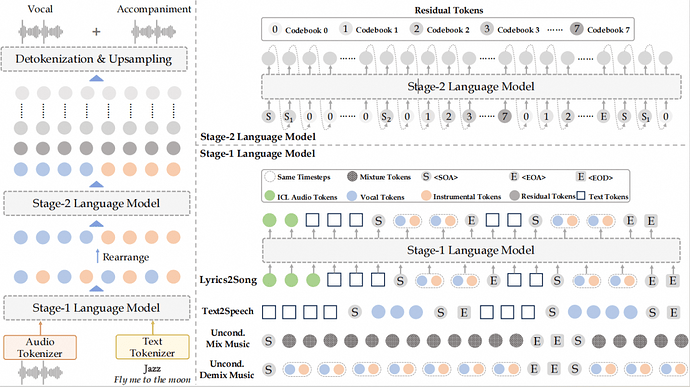This screenshot has width=690, height=387.
Task: Click the Rearrange arrow label
Action: 126,257
